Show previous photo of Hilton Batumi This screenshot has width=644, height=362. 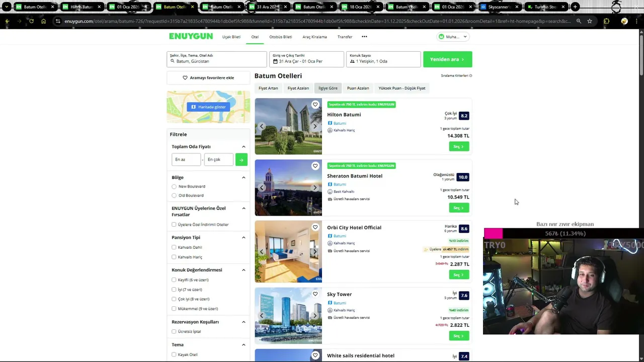click(262, 126)
